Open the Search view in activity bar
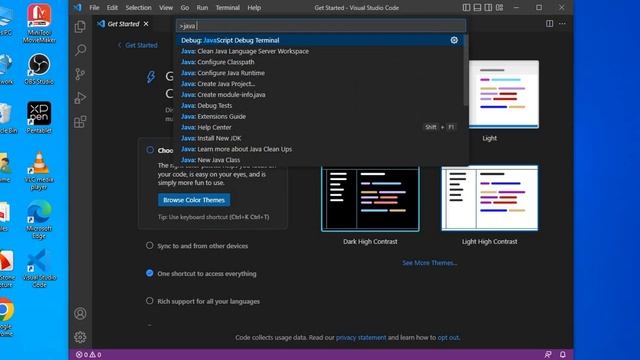 80,50
